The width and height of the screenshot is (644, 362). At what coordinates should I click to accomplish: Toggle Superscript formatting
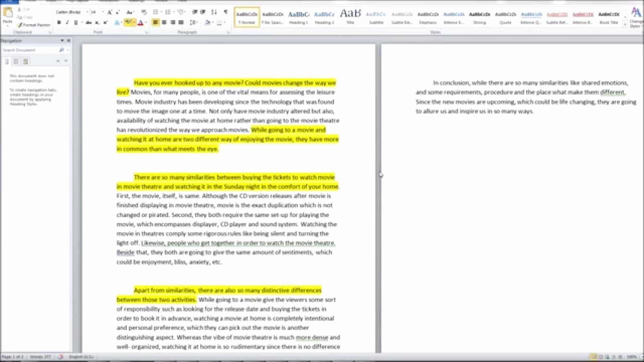[105, 23]
